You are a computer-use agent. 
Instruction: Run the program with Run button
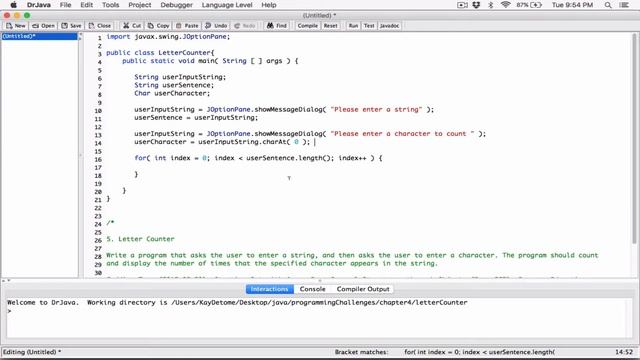pyautogui.click(x=353, y=26)
